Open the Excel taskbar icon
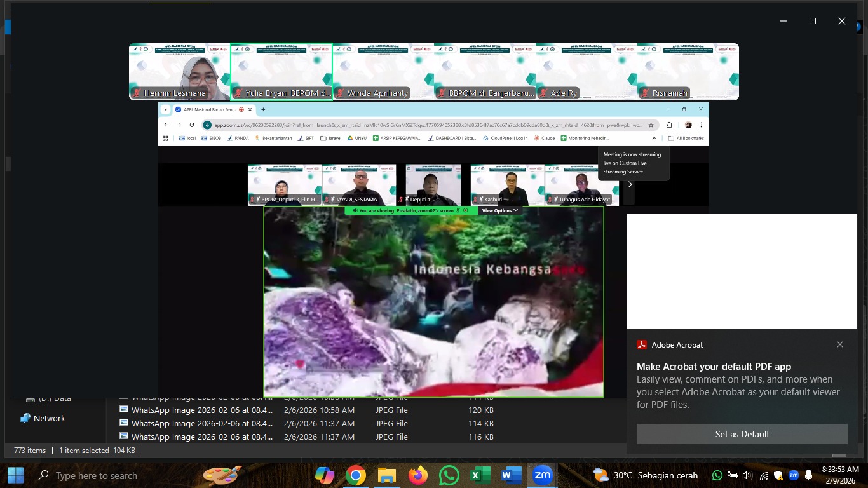The width and height of the screenshot is (868, 488). pyautogui.click(x=480, y=475)
